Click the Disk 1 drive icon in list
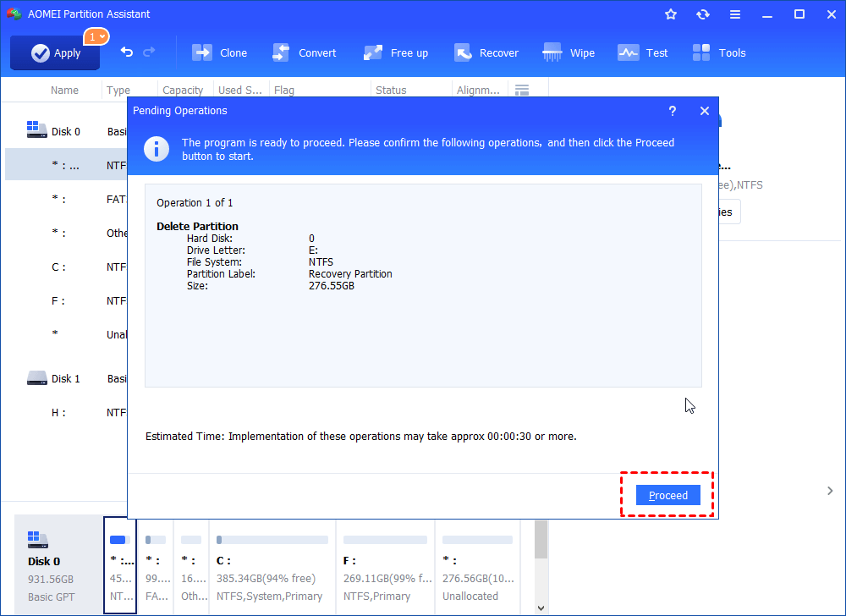Image resolution: width=846 pixels, height=616 pixels. (37, 377)
